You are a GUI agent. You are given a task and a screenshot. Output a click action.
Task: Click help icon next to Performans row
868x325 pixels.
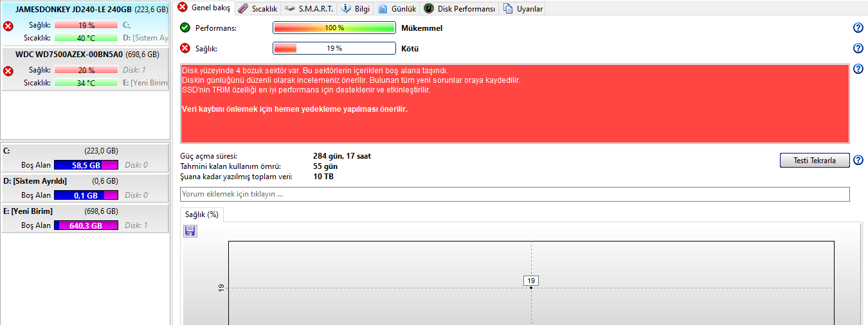[858, 28]
